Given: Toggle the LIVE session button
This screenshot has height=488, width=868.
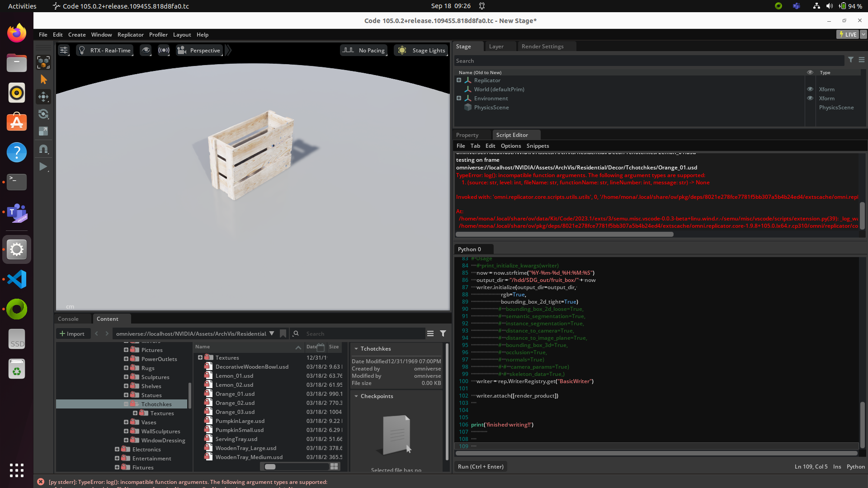Looking at the screenshot, I should pyautogui.click(x=848, y=34).
